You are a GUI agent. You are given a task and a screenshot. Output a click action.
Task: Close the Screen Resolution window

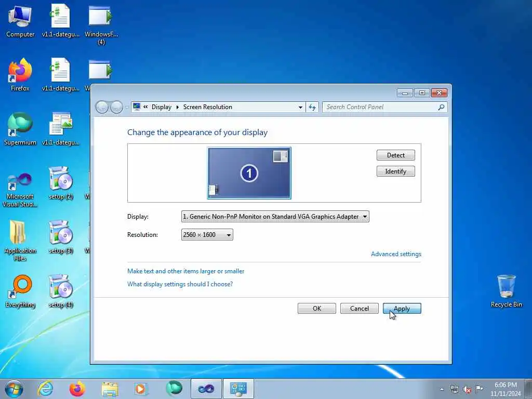(439, 92)
